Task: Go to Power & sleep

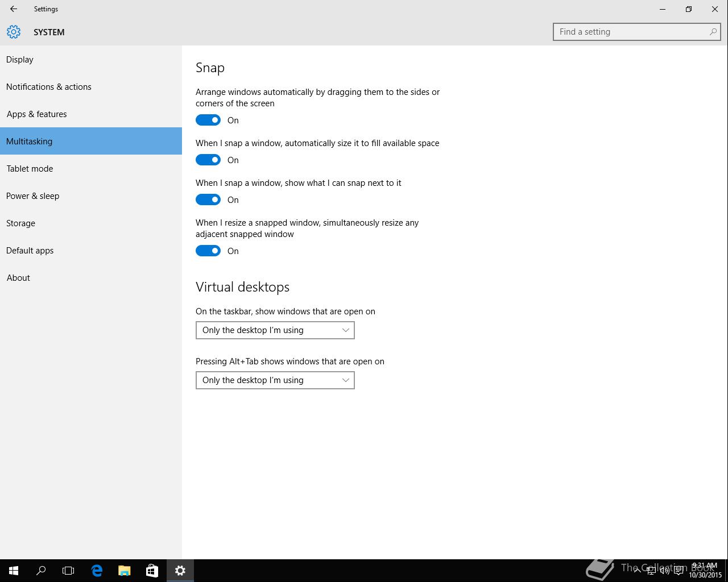Action: 91,196
